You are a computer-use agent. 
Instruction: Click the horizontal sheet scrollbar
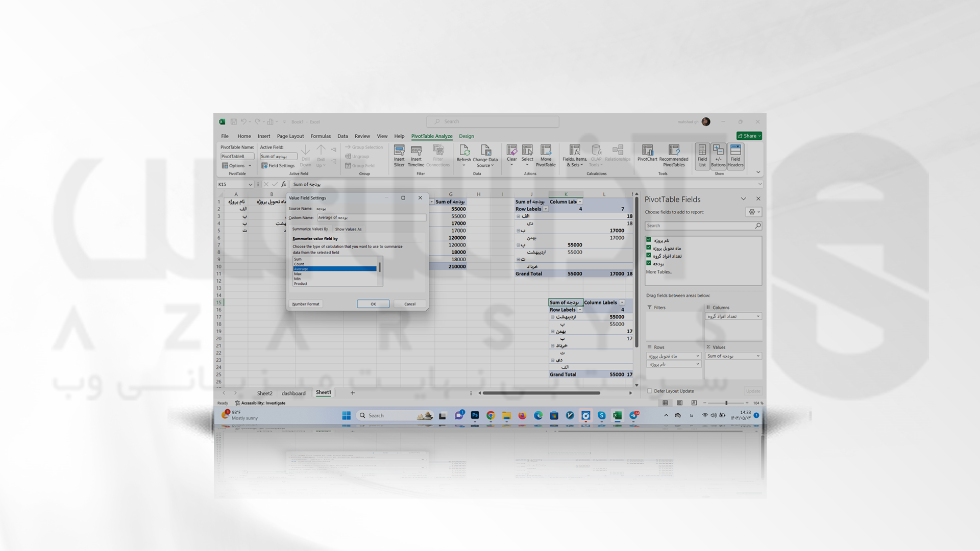[541, 393]
